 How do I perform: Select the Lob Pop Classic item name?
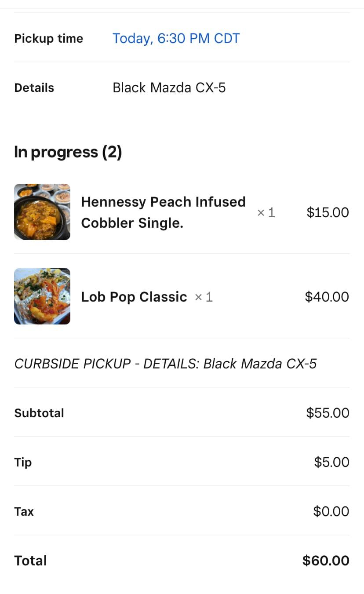click(134, 297)
